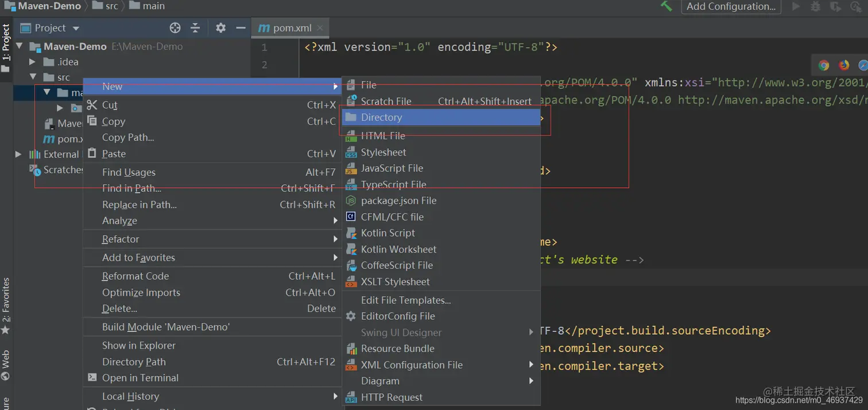The image size is (868, 410).
Task: Choose New in the context menu
Action: [x=212, y=86]
